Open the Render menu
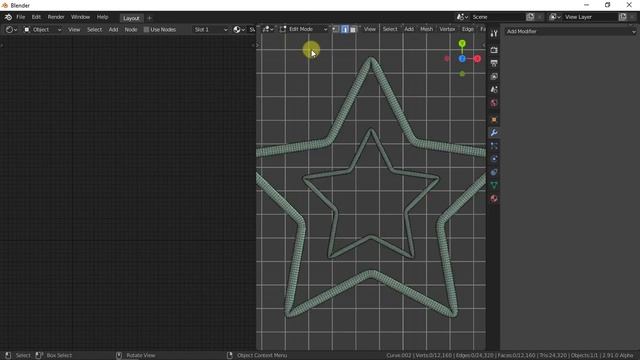The image size is (640, 360). pos(56,17)
